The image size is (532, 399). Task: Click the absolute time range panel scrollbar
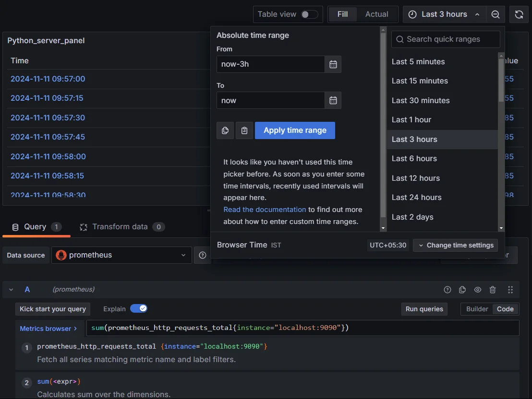click(383, 125)
